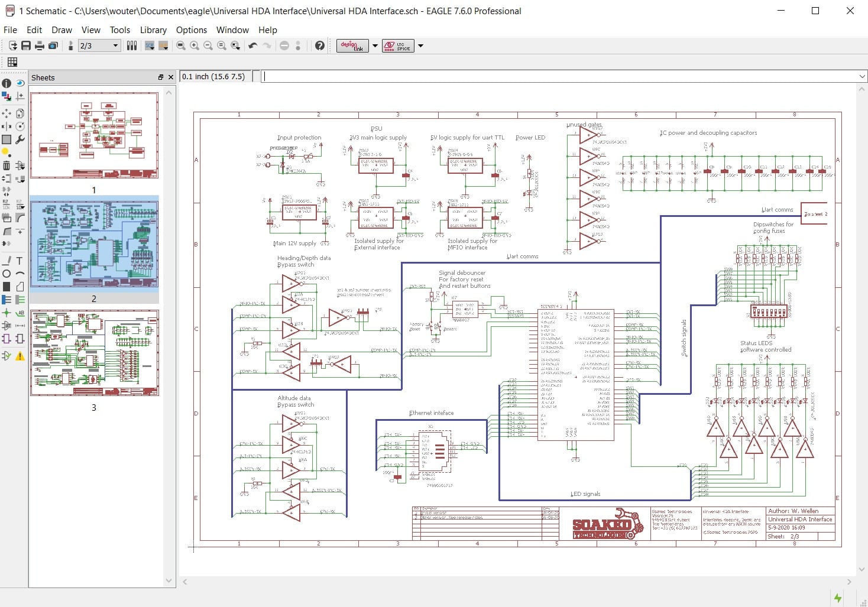Click the design link button
The image size is (868, 607).
point(352,46)
